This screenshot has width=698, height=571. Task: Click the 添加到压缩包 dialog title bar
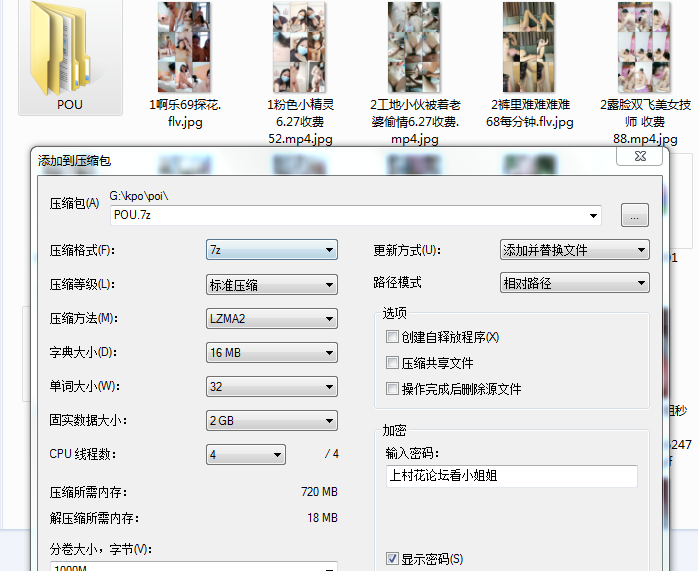coord(300,159)
